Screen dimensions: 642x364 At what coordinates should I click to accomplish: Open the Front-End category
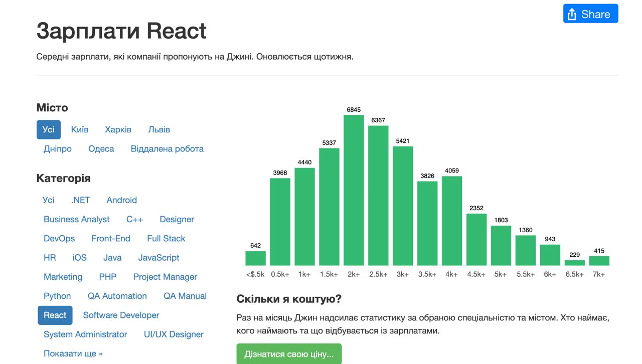(111, 239)
